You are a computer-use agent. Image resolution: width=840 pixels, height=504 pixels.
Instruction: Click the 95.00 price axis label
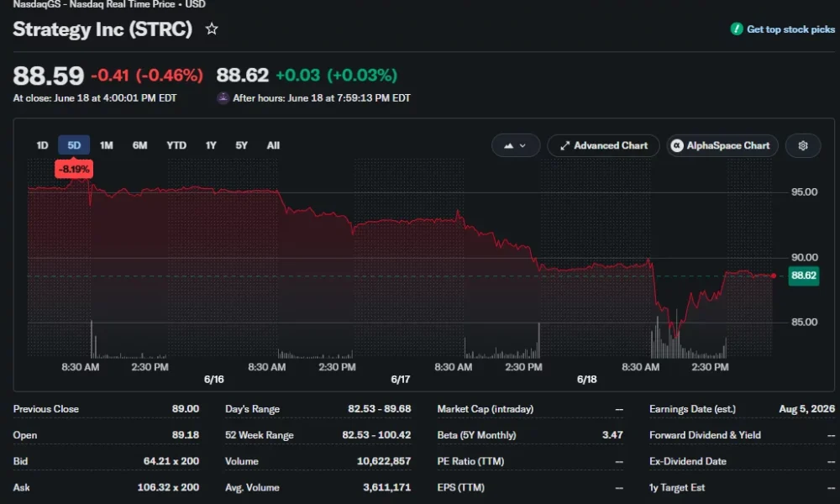[x=804, y=192]
